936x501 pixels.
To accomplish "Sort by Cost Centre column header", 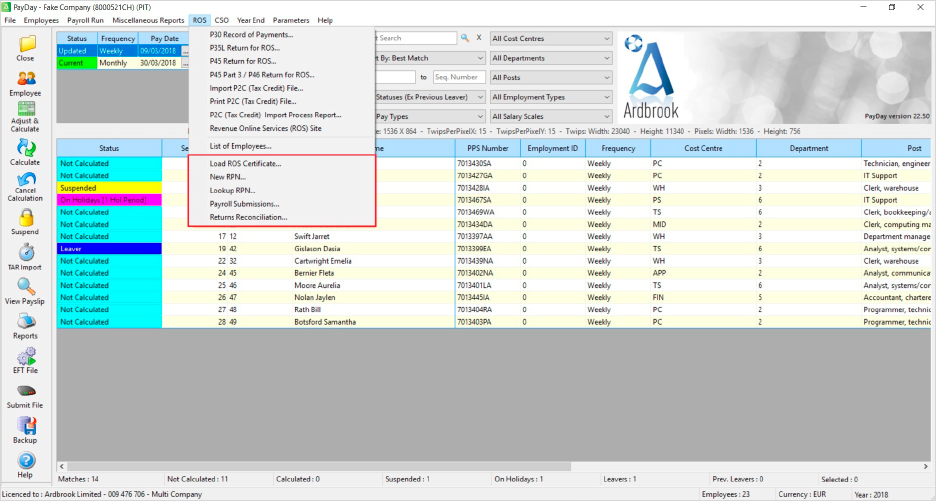I will tap(703, 148).
